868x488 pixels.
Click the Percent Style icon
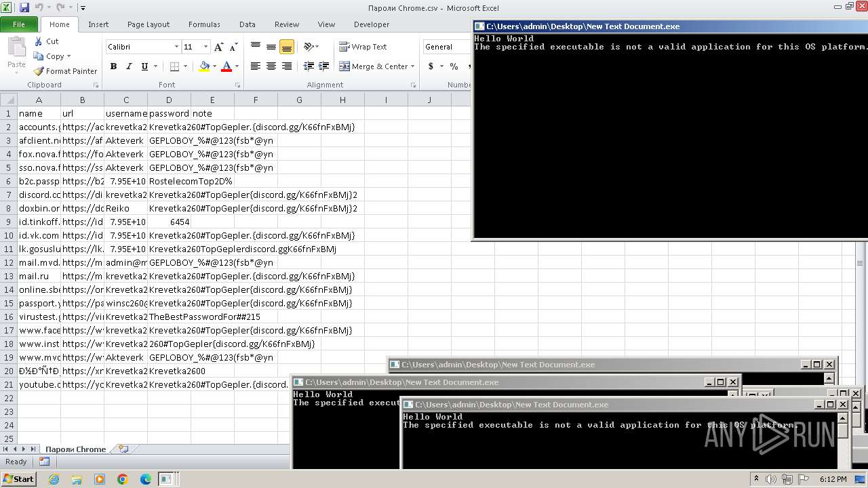(x=454, y=66)
